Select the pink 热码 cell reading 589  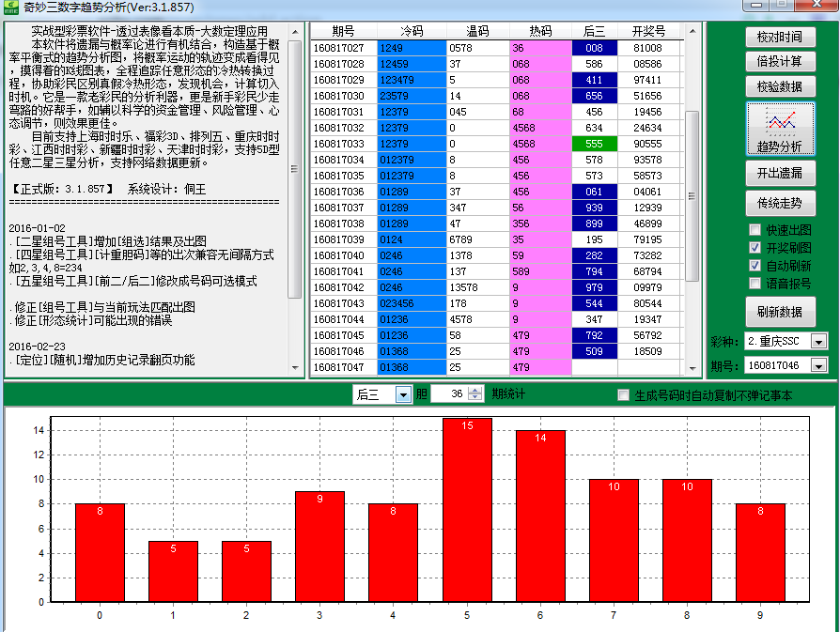point(540,271)
